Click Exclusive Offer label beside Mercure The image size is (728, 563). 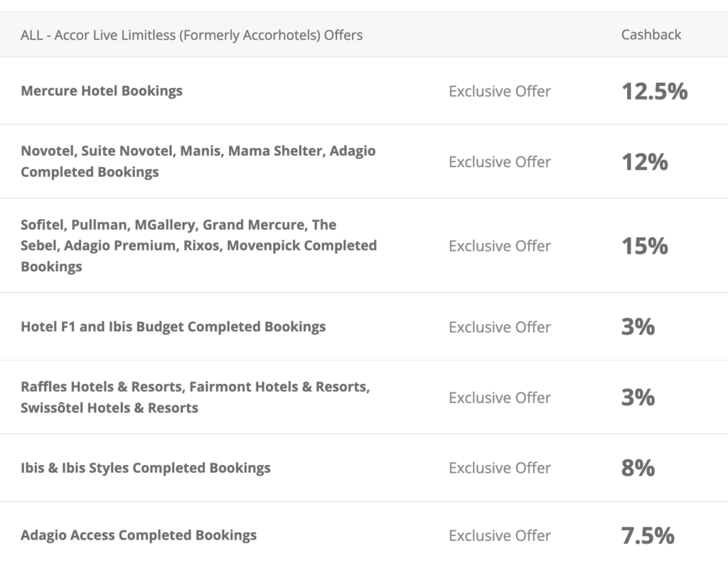(x=500, y=92)
